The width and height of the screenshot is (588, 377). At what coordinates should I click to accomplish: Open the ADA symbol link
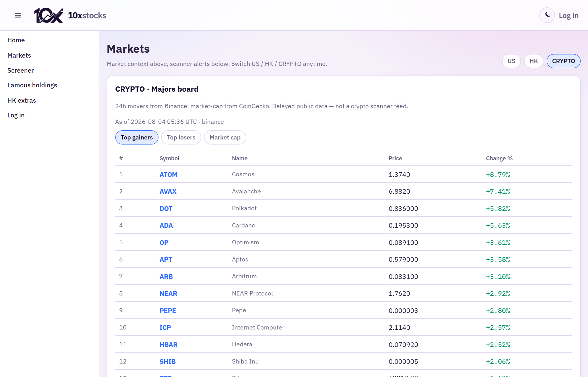166,226
